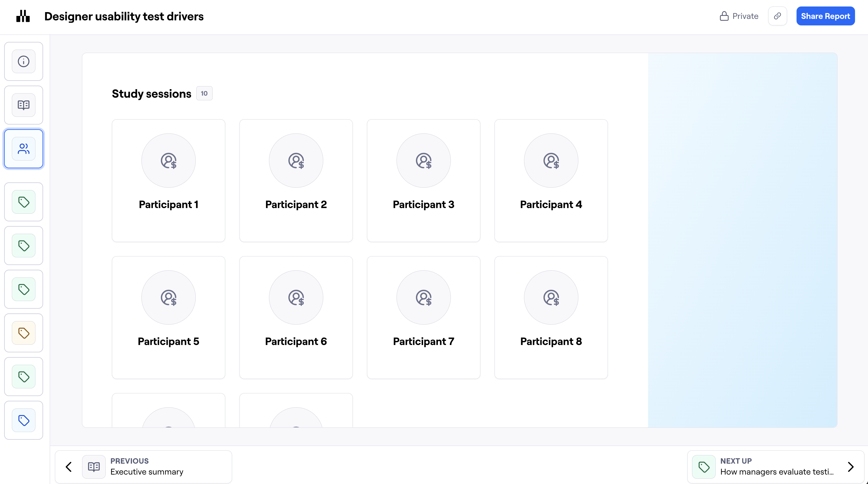Select the participants section icon in sidebar

coord(24,148)
